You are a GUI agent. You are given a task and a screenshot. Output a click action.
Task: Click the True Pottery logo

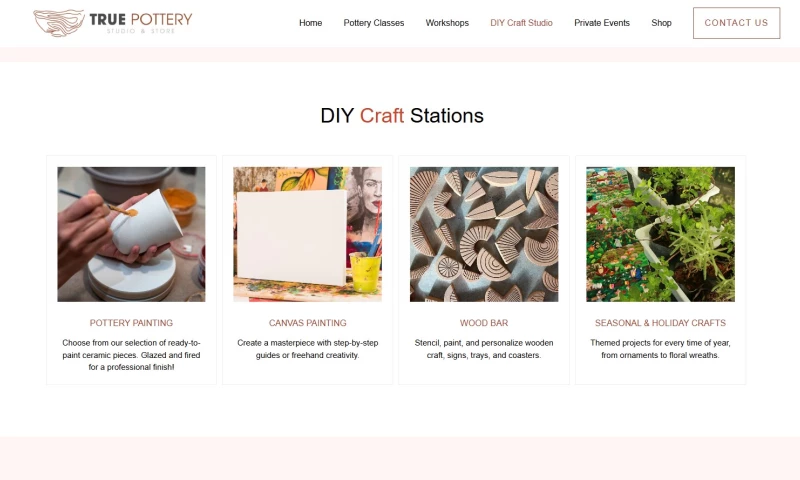pos(113,23)
